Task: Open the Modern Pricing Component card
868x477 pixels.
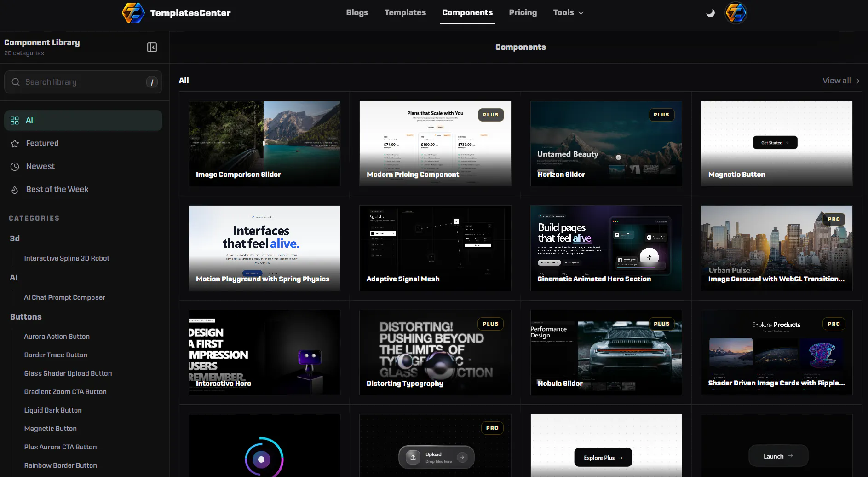Action: 435,144
